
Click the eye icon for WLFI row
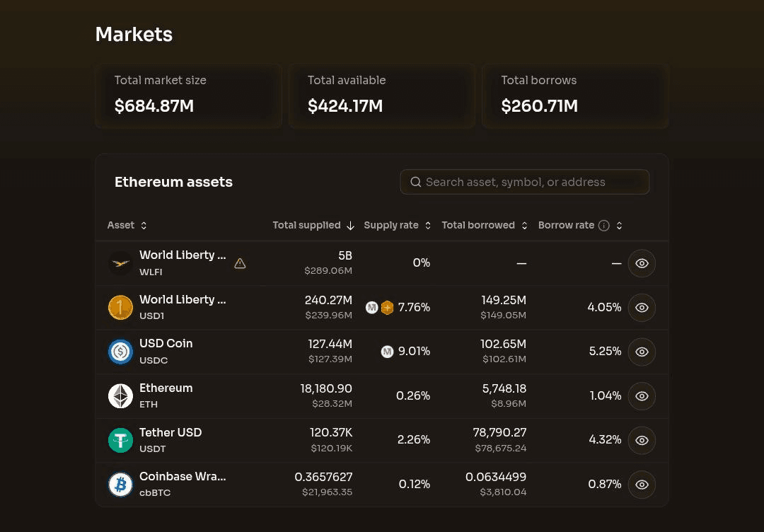click(642, 264)
